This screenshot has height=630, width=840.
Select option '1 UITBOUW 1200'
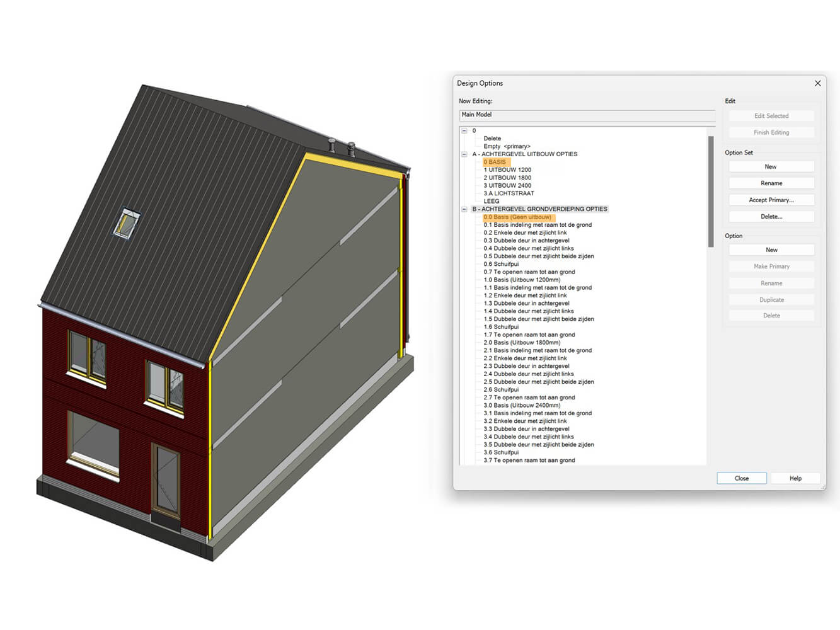click(507, 170)
